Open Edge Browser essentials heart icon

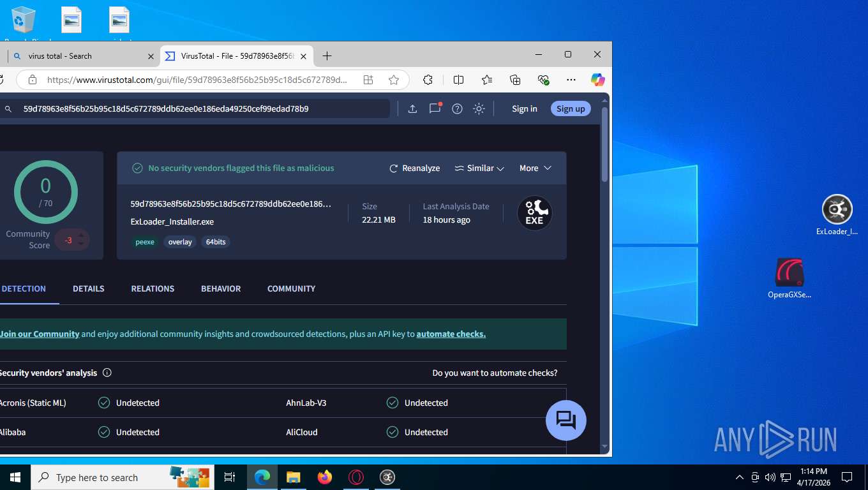click(543, 80)
